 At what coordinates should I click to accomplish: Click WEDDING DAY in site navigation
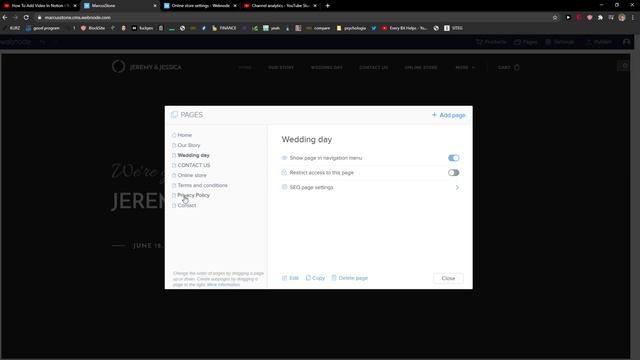pos(327,67)
